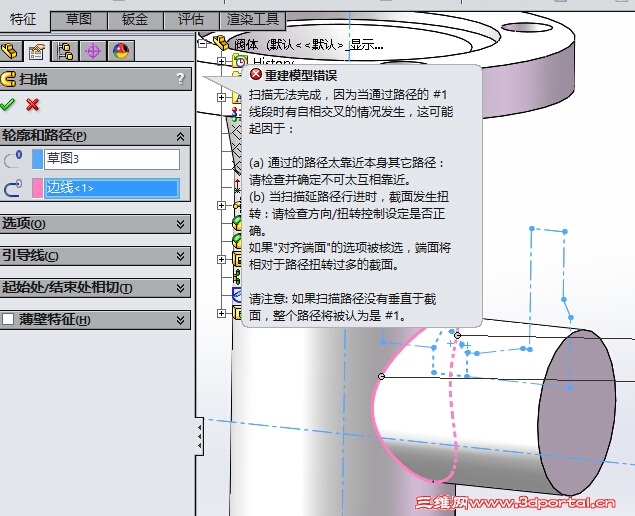The width and height of the screenshot is (635, 516).
Task: Click the pink path color swatch
Action: [37, 189]
